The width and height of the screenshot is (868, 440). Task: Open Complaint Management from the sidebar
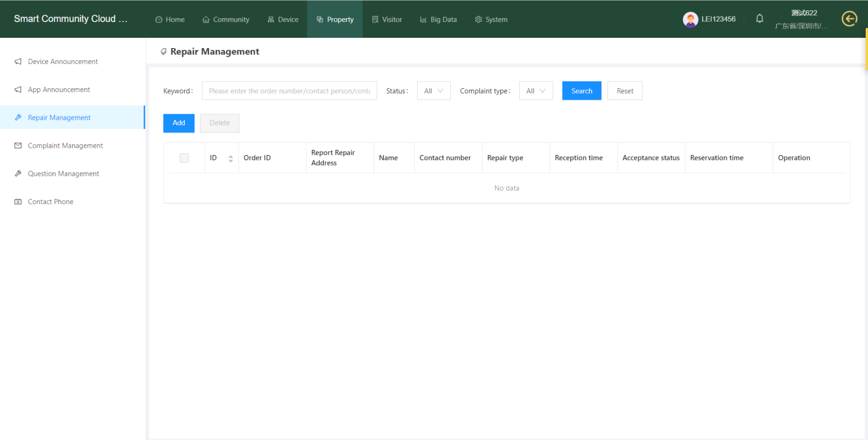pyautogui.click(x=65, y=145)
